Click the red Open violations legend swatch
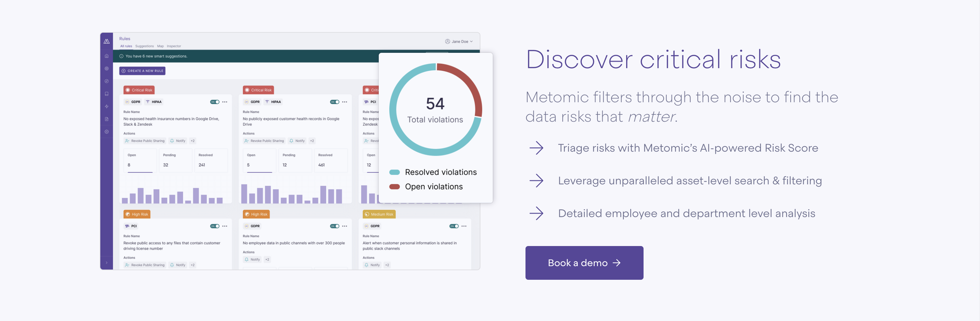The width and height of the screenshot is (980, 321). [394, 186]
